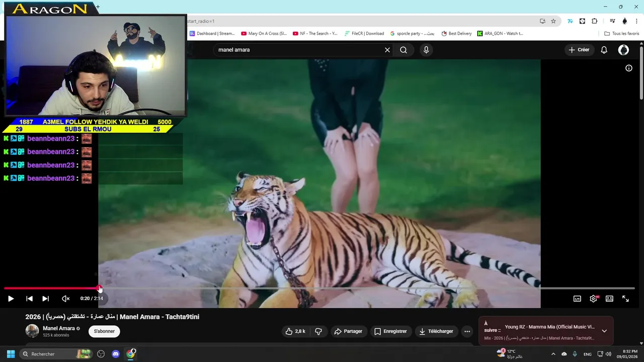
Task: Open more actions three-dot menu
Action: click(x=467, y=331)
